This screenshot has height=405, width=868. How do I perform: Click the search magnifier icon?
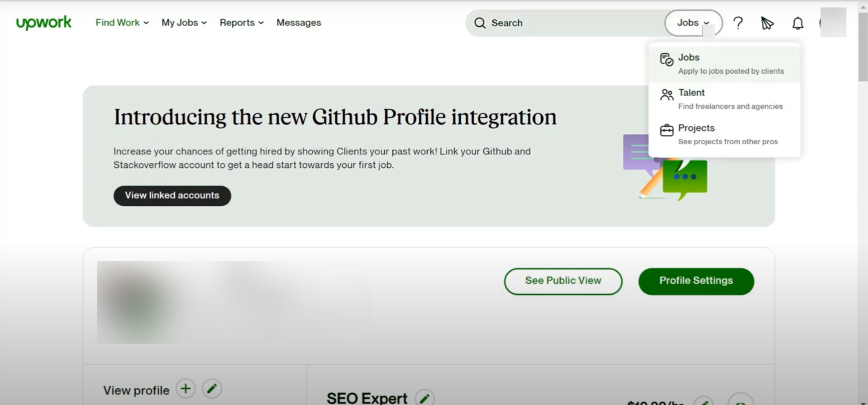click(480, 23)
